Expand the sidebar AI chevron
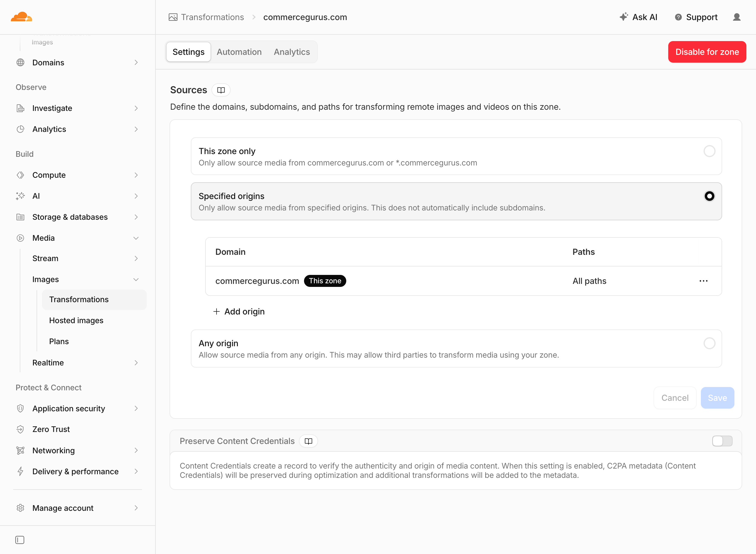 click(x=136, y=196)
